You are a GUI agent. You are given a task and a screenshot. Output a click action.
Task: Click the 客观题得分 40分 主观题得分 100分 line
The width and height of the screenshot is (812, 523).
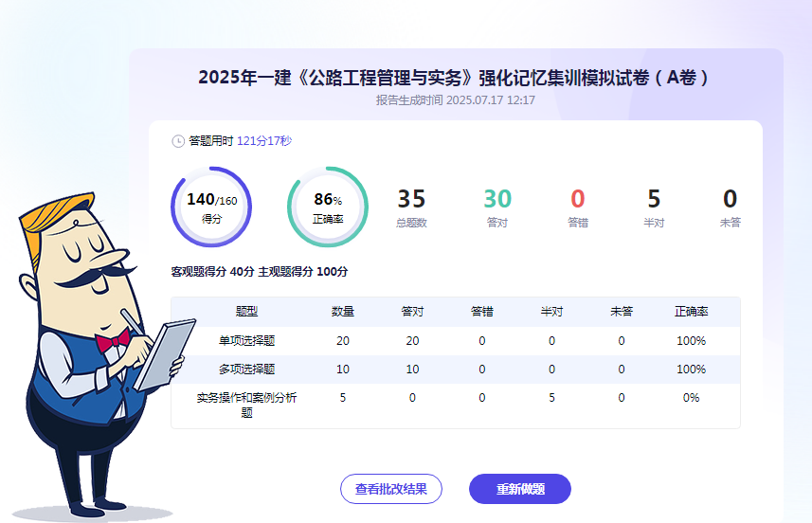260,271
